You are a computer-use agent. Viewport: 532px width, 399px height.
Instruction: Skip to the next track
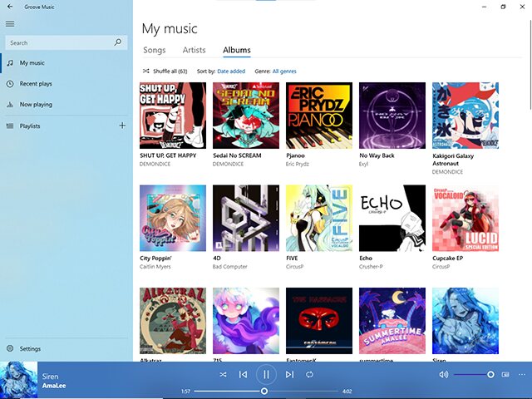(289, 375)
